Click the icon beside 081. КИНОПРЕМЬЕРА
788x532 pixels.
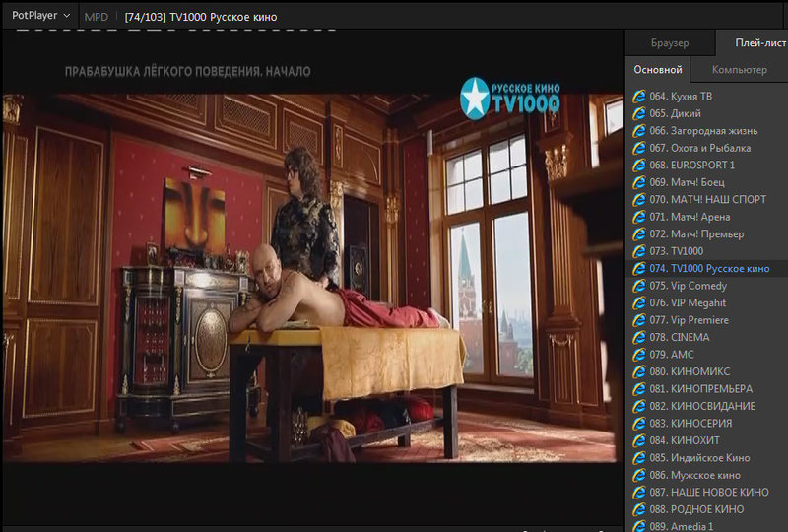pyautogui.click(x=638, y=389)
